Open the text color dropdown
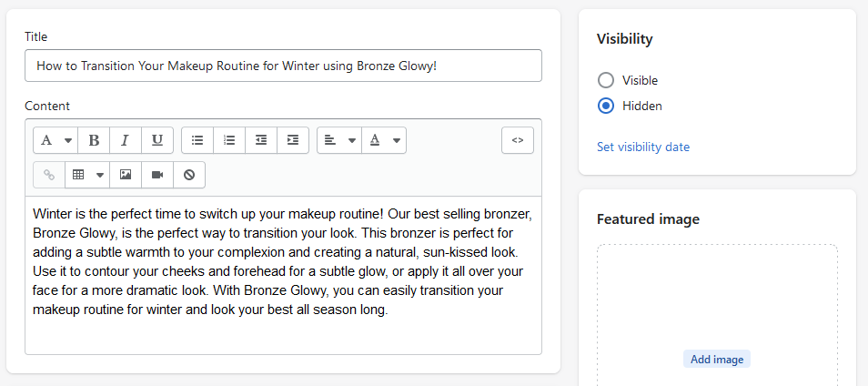Screen dimensions: 868x386 [384, 141]
